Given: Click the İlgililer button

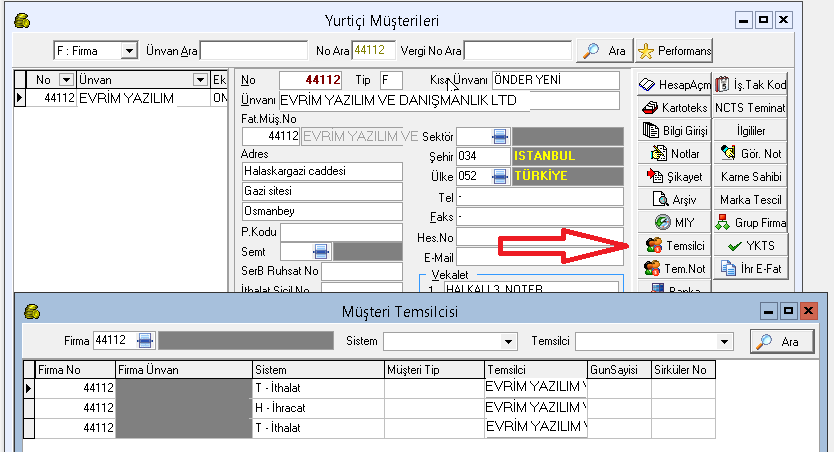Looking at the screenshot, I should coord(750,131).
